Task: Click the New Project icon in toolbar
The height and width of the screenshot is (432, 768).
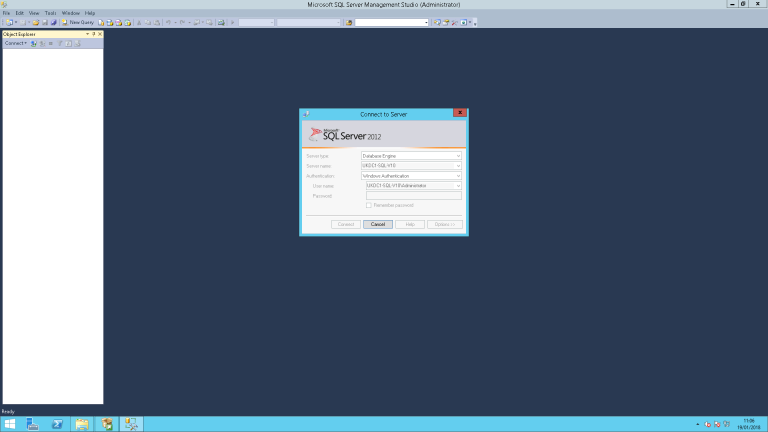Action: point(9,23)
